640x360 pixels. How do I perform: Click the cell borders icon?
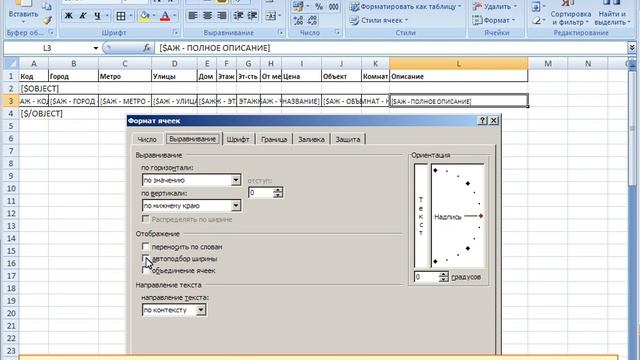[x=120, y=16]
